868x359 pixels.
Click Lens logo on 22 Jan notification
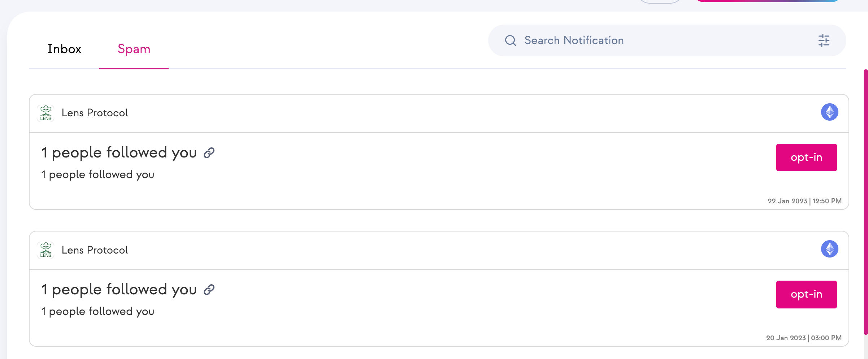(46, 113)
